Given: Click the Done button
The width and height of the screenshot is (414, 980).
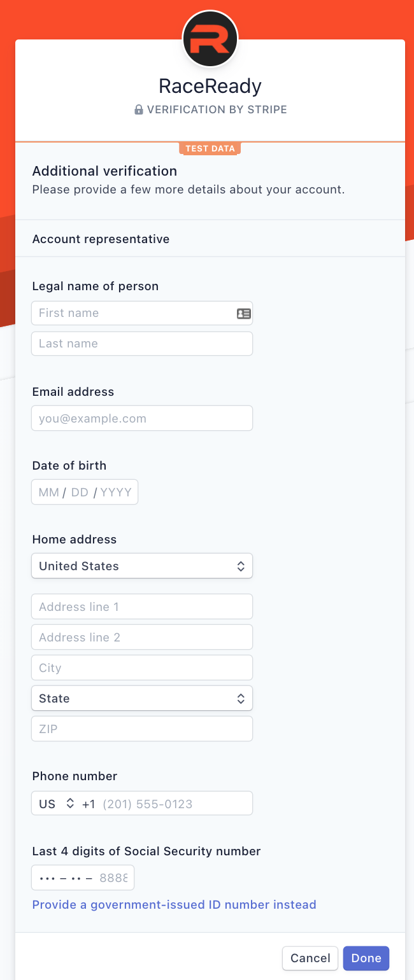Looking at the screenshot, I should pos(366,958).
